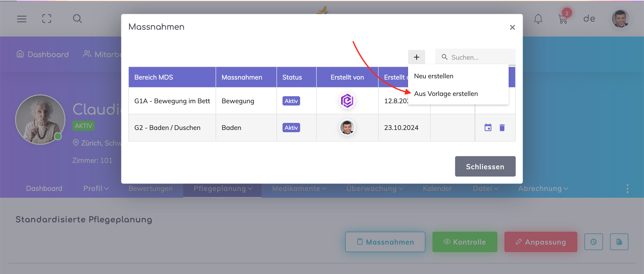Click the header search magnifier
The image size is (644, 274).
pos(77,19)
